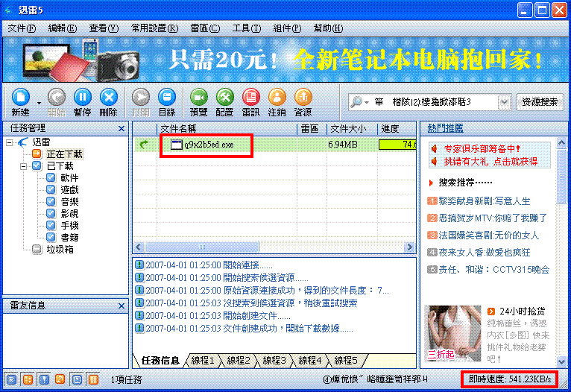Click the 正在下載 orange arrow icon
Viewport: 571px width, 392px height.
click(x=37, y=154)
